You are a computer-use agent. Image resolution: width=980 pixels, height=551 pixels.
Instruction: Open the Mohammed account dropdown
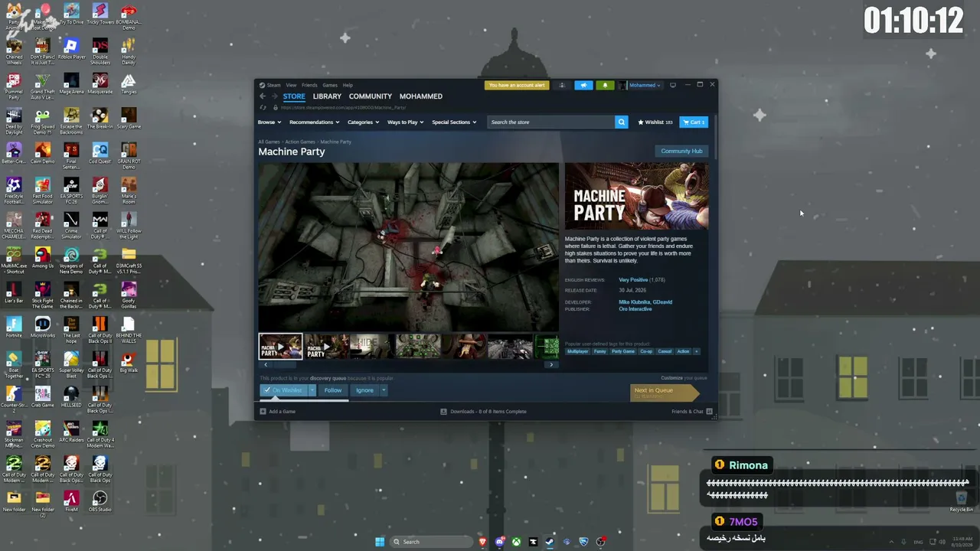644,85
